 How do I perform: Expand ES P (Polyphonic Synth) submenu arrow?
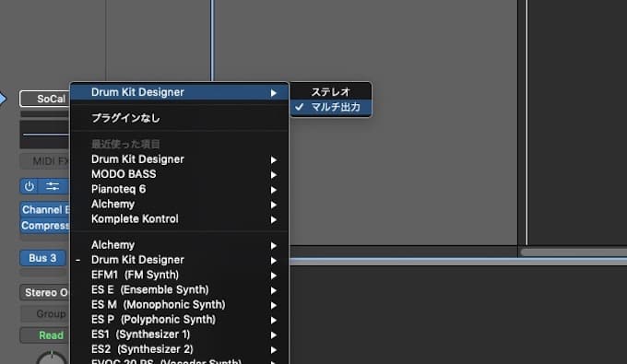(x=274, y=320)
